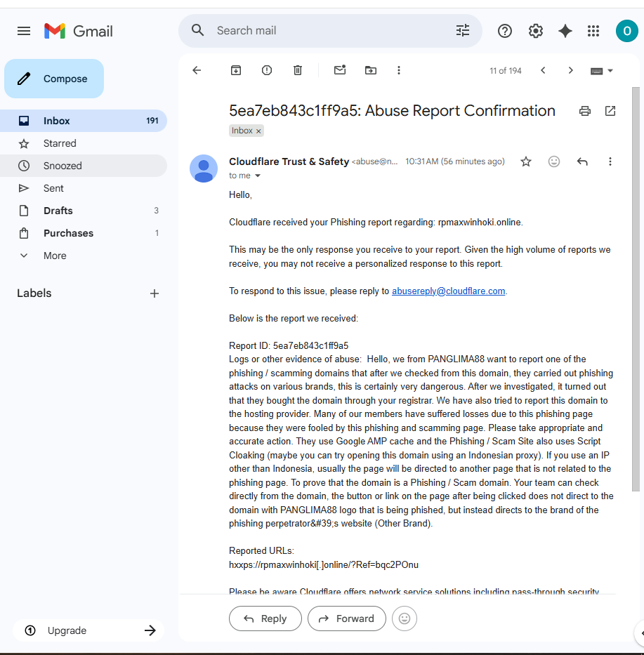This screenshot has height=655, width=644.
Task: Click the Cloudflare Trust & Safety sender name
Action: [x=289, y=161]
